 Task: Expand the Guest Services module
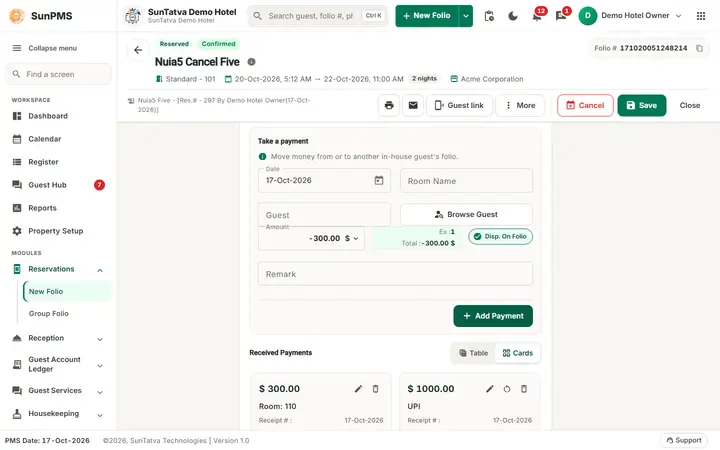100,392
